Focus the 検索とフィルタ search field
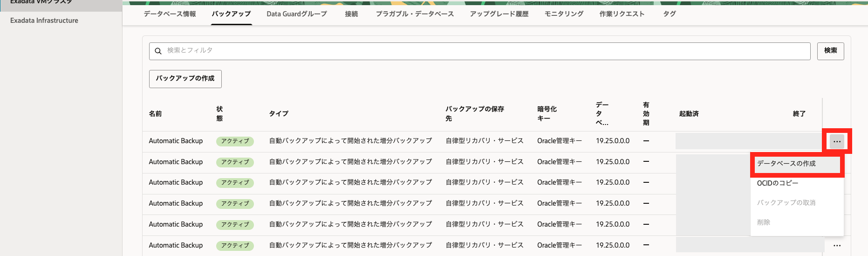 pyautogui.click(x=485, y=51)
